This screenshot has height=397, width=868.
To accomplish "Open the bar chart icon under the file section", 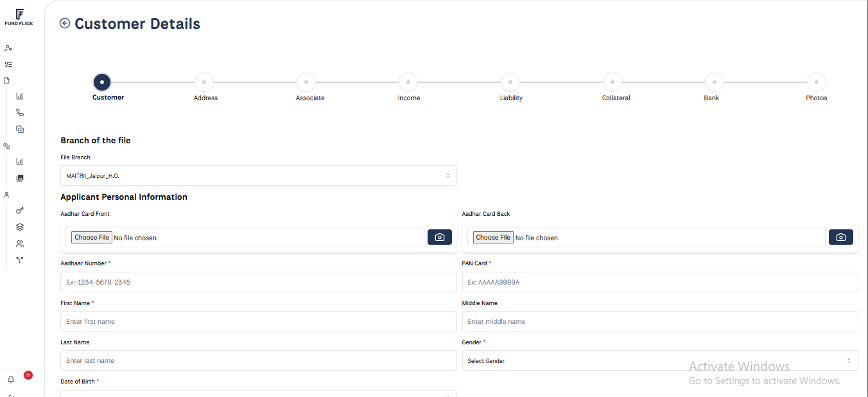I will click(20, 96).
